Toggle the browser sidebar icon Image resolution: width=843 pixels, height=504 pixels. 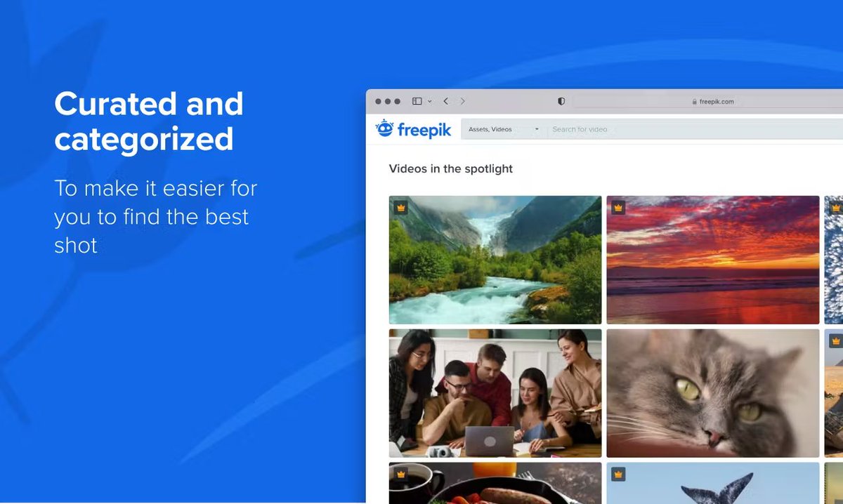click(x=417, y=101)
